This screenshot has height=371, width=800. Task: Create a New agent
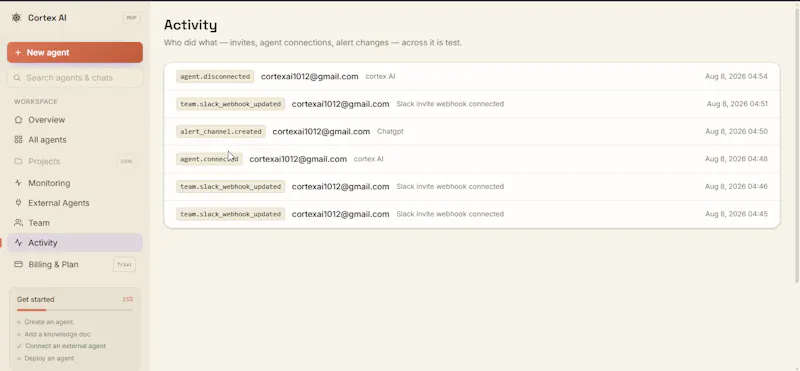coord(75,53)
